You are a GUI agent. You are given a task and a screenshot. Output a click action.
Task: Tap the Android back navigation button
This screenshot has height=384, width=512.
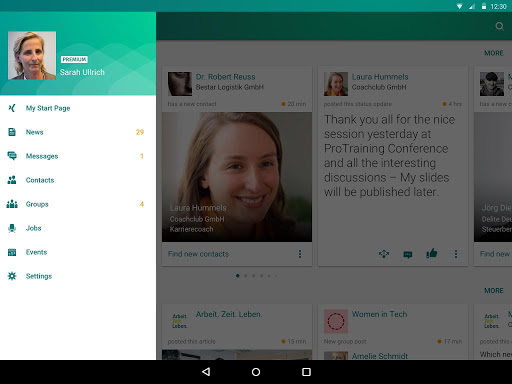[206, 372]
